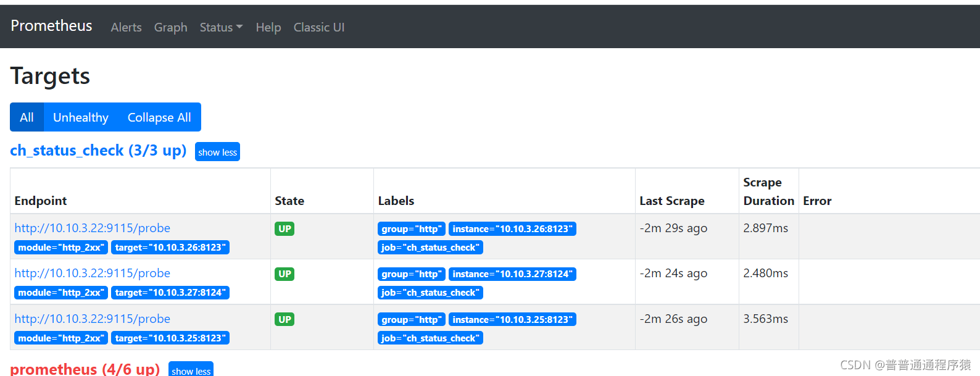Screen dimensions: 980x376
Task: Click show less for prometheus group
Action: (x=191, y=370)
